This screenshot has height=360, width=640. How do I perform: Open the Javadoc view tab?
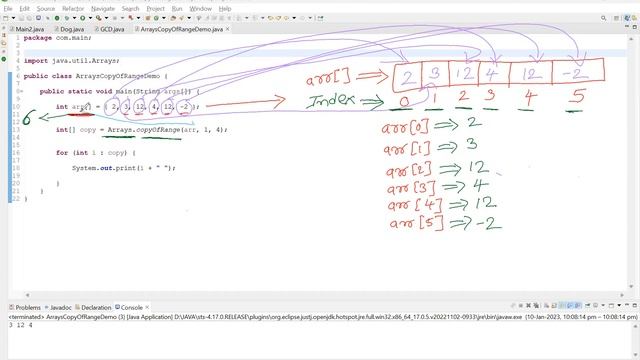coord(58,307)
